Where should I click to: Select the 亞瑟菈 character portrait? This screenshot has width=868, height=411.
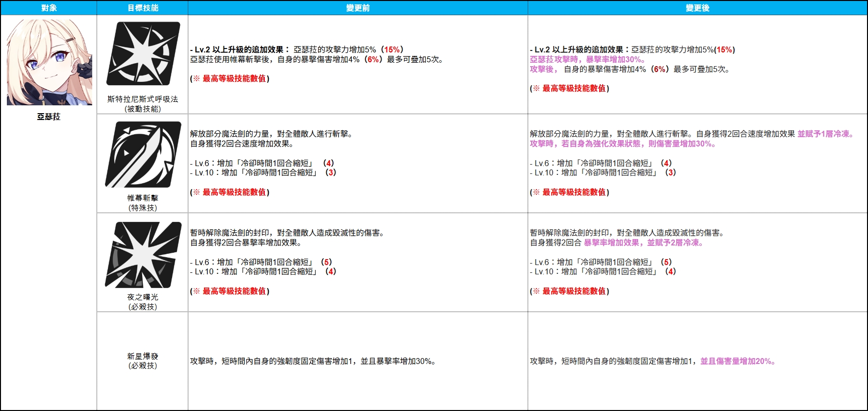(49, 62)
